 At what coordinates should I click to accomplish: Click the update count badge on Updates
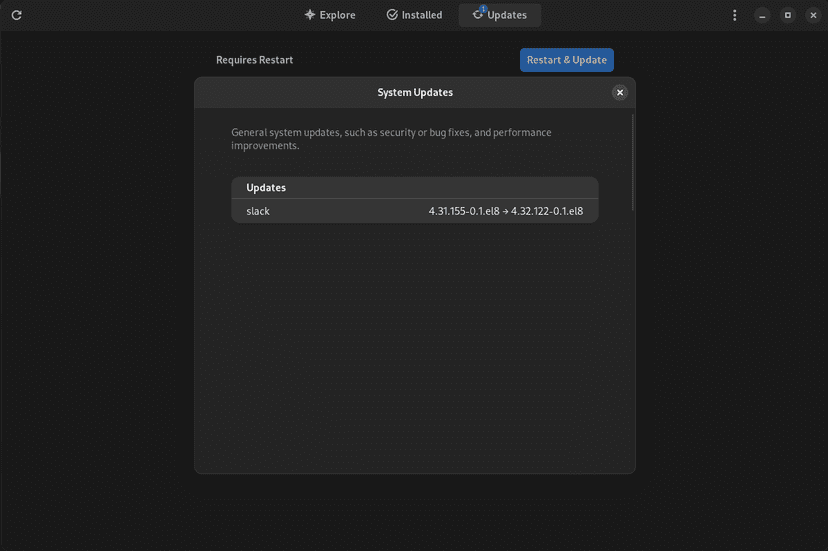coord(483,9)
